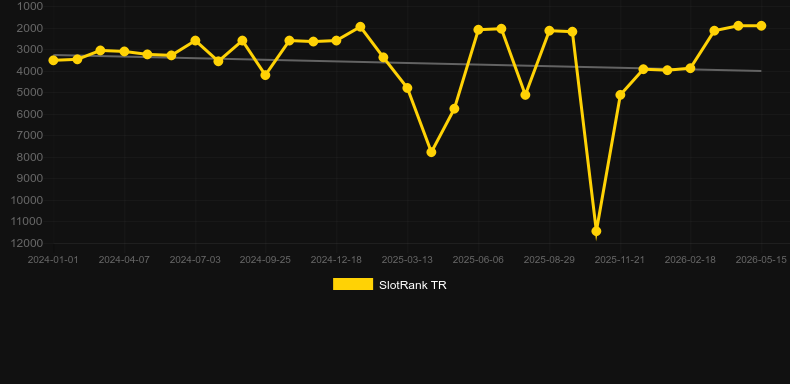The width and height of the screenshot is (790, 384).
Task: Click x-axis date label 2024-04-07
Action: point(124,260)
